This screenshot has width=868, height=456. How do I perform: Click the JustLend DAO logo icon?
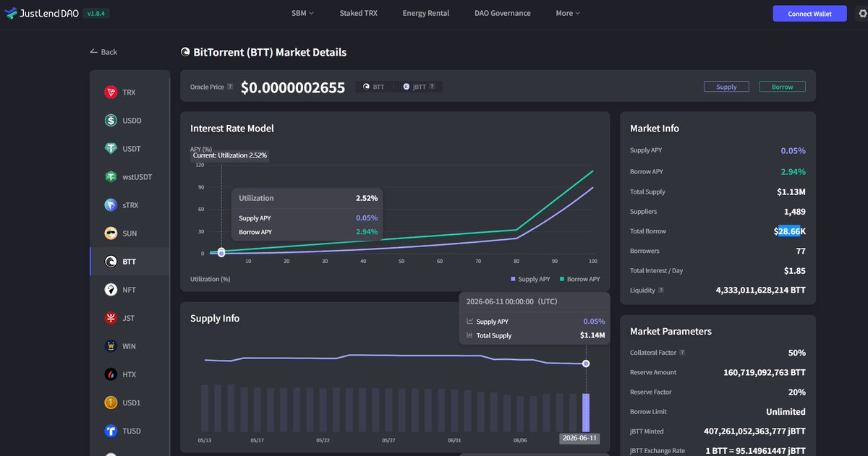click(x=11, y=13)
